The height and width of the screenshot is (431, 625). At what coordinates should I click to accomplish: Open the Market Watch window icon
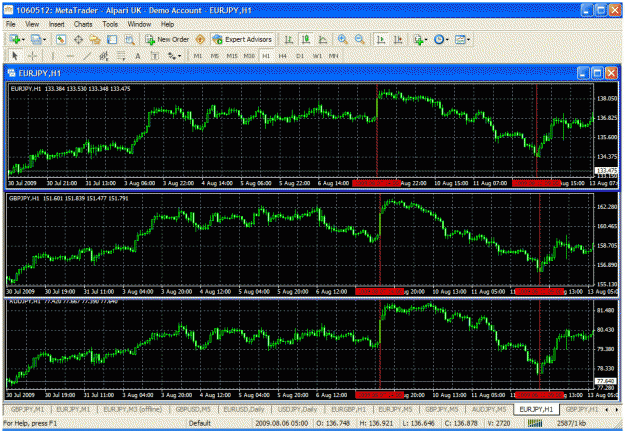point(61,39)
